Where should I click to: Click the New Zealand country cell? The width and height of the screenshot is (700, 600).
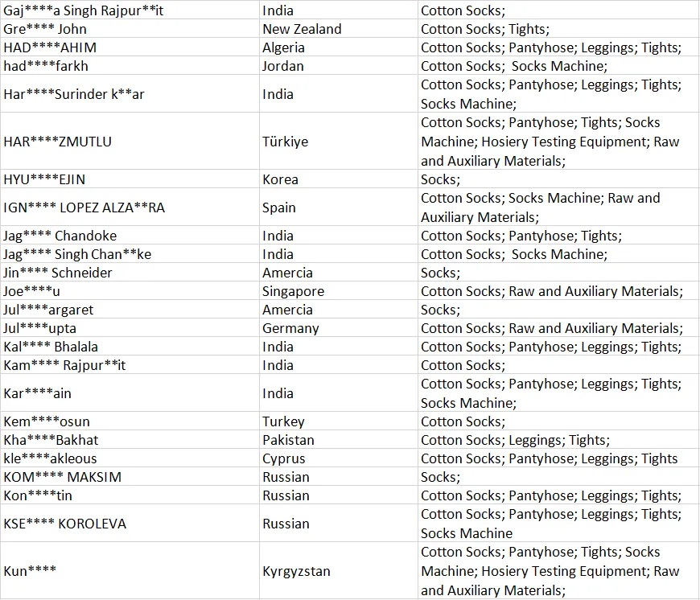click(x=339, y=28)
